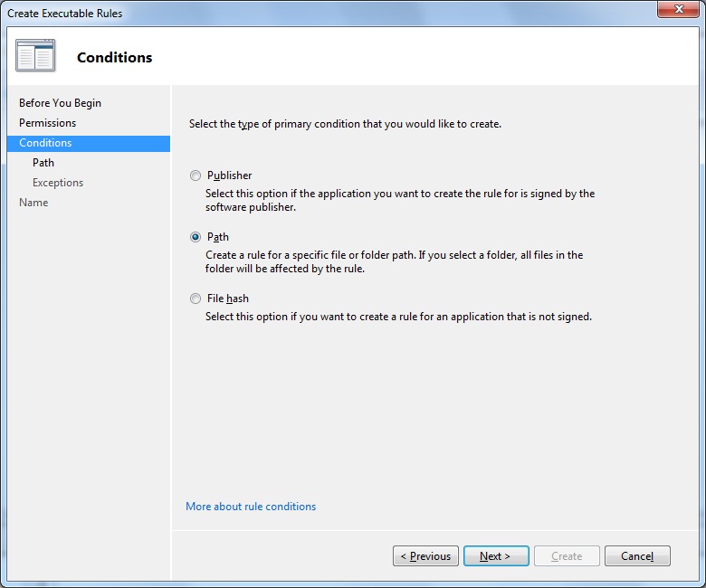Image resolution: width=706 pixels, height=588 pixels.
Task: Proceed with the Next button
Action: coord(495,556)
